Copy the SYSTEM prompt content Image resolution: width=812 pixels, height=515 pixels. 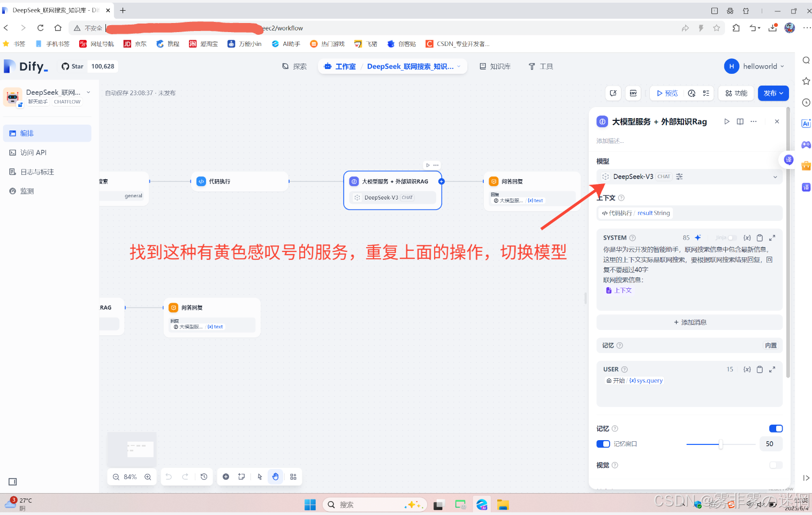tap(760, 237)
